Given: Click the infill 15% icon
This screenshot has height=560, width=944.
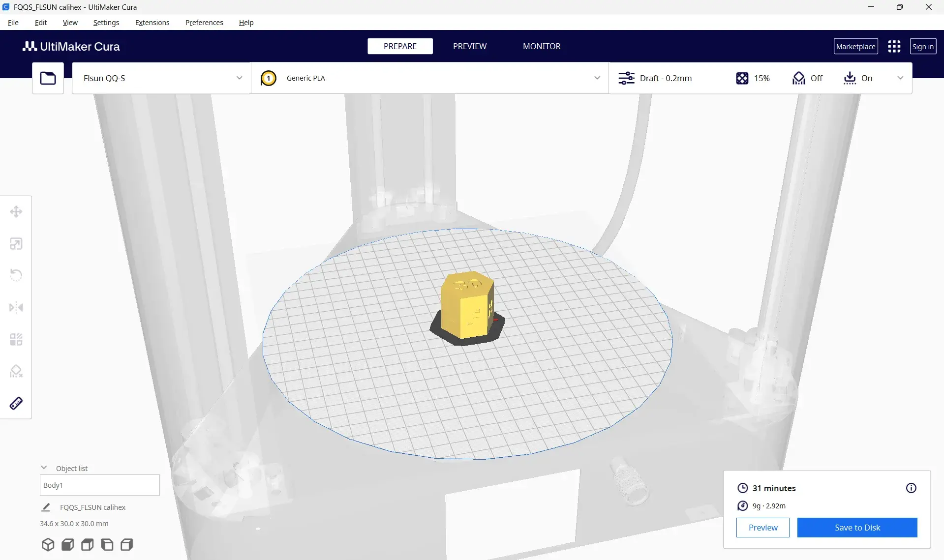Looking at the screenshot, I should click(x=742, y=78).
